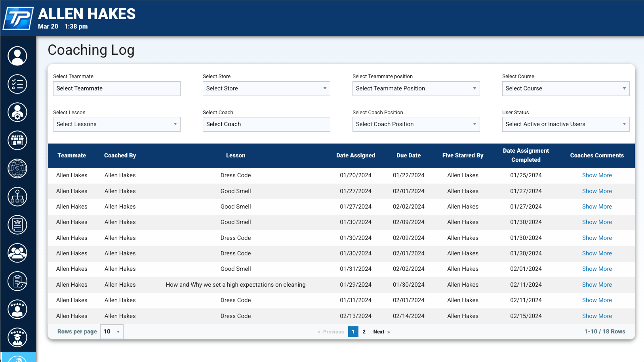Click the TP logo in the header
This screenshot has width=644, height=362.
(18, 18)
